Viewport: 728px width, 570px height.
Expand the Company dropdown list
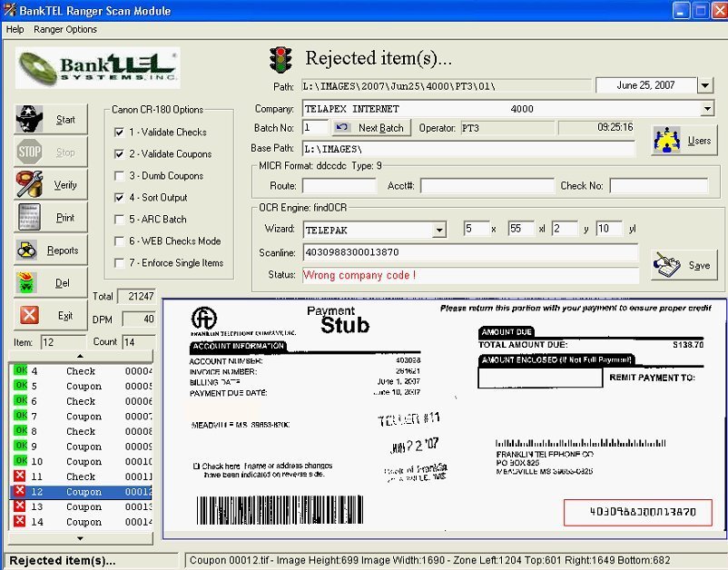(x=707, y=109)
